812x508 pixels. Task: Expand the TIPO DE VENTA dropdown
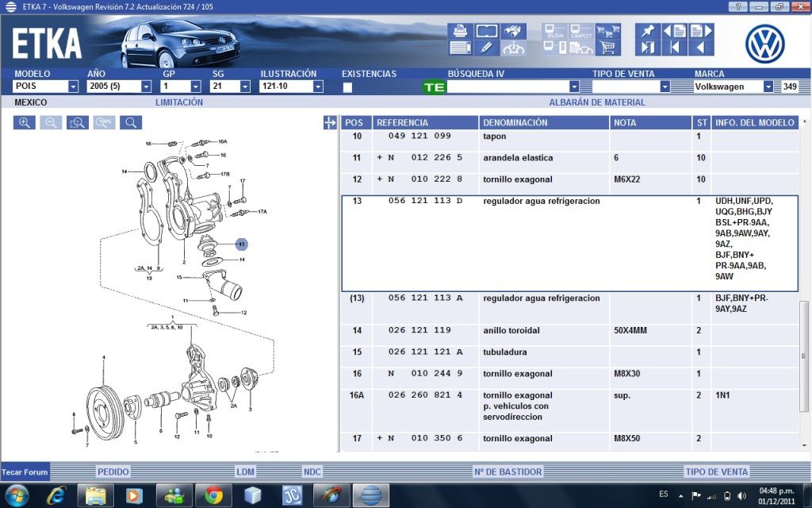[x=665, y=87]
